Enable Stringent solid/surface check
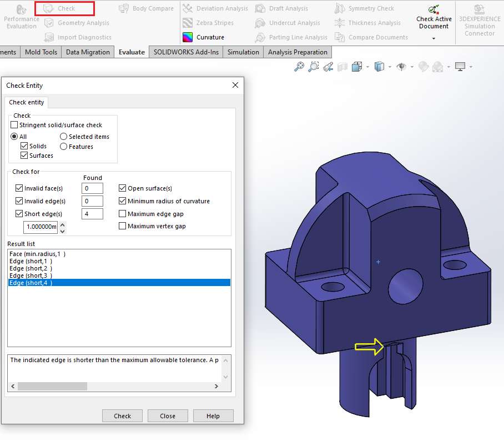The height and width of the screenshot is (441, 504). pyautogui.click(x=14, y=126)
